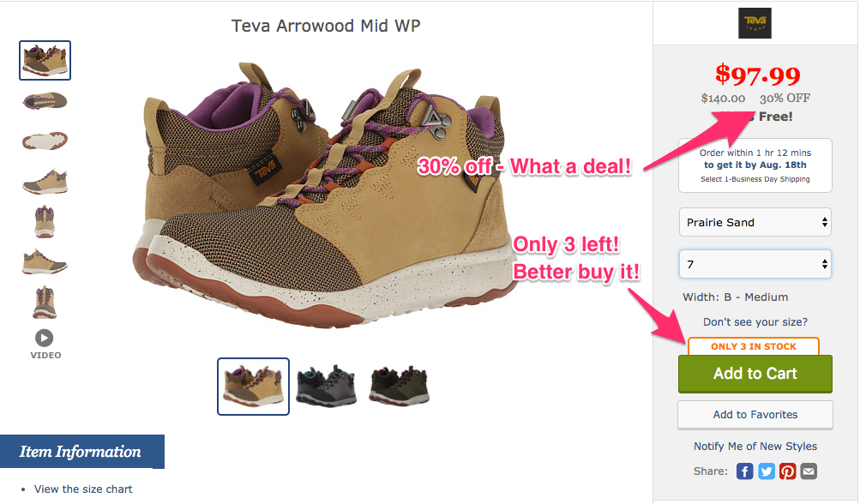Screen dimensions: 860x504
Task: Play the product video
Action: tap(45, 344)
